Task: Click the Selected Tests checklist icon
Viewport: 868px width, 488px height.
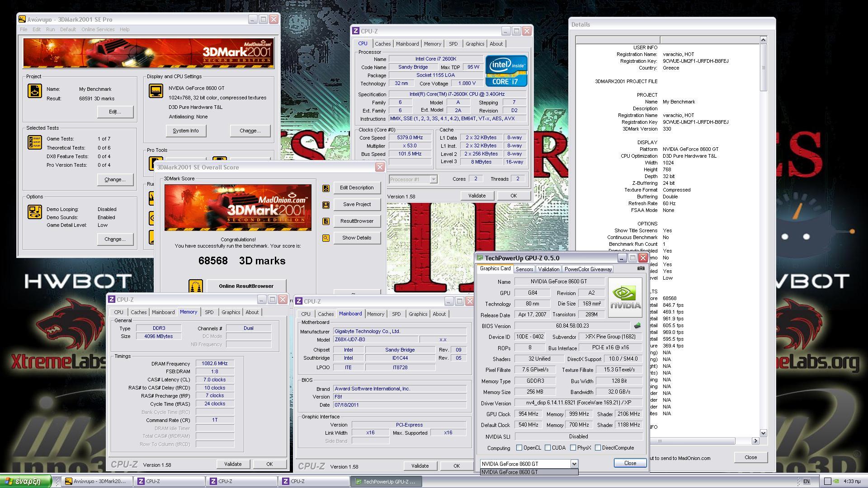Action: tap(35, 142)
